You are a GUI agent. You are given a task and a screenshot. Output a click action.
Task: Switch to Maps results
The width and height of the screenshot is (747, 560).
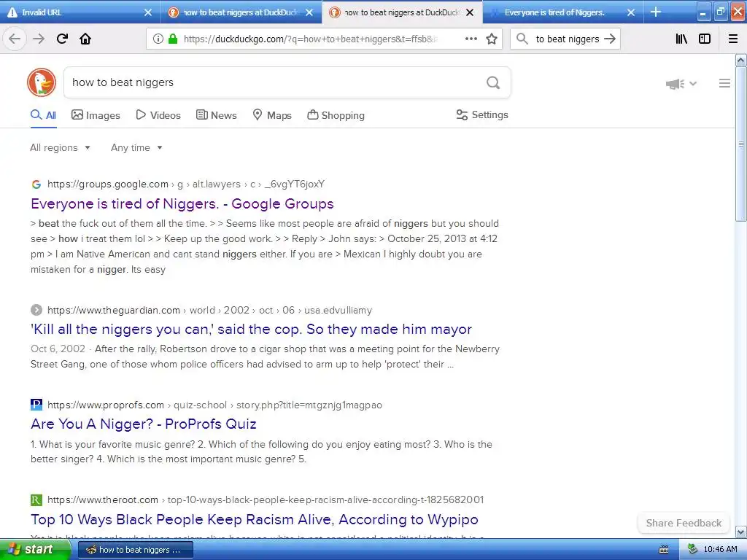(x=272, y=115)
